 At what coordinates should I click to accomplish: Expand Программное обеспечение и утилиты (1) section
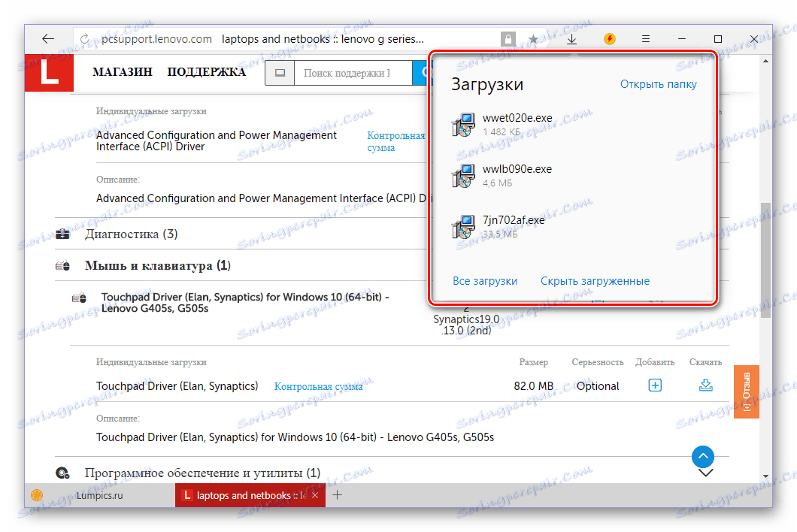point(202,473)
